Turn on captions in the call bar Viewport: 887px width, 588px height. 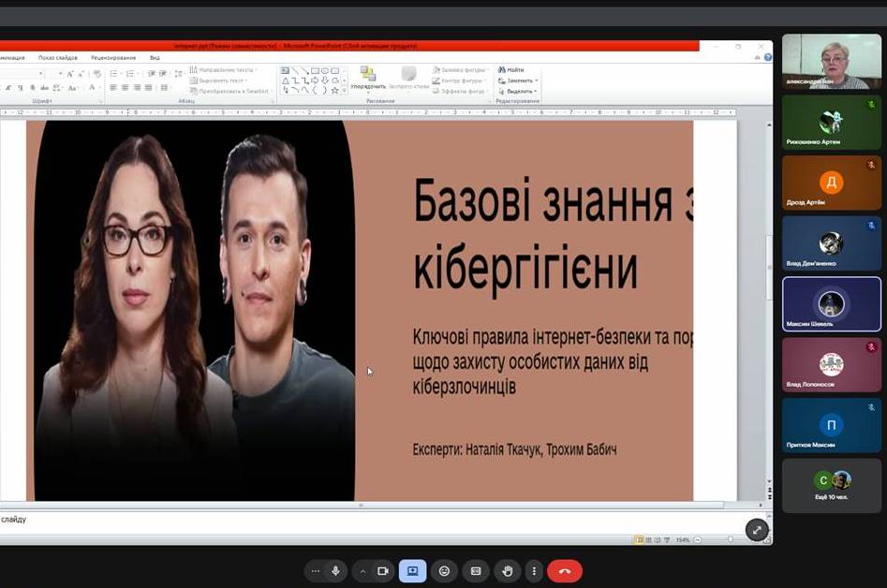pyautogui.click(x=476, y=571)
